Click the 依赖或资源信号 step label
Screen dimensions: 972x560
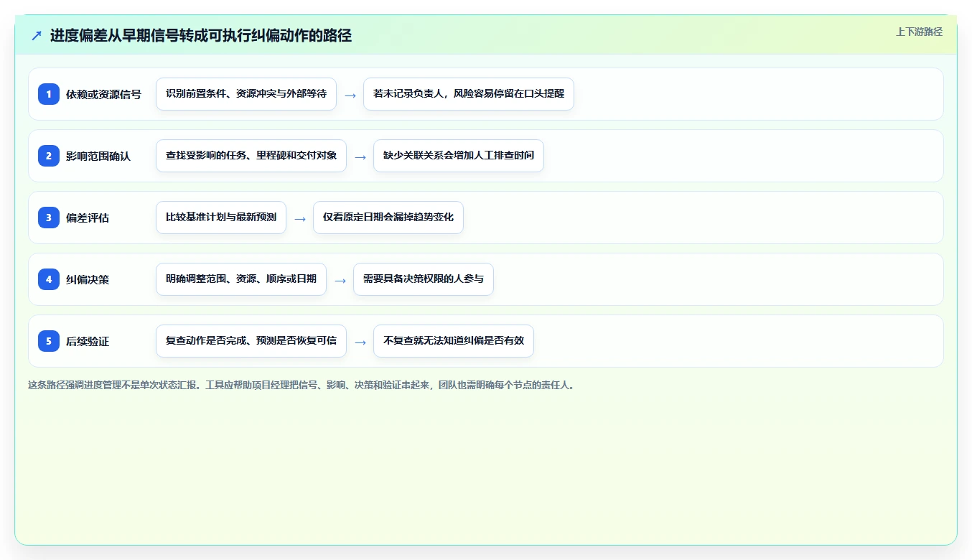point(103,94)
